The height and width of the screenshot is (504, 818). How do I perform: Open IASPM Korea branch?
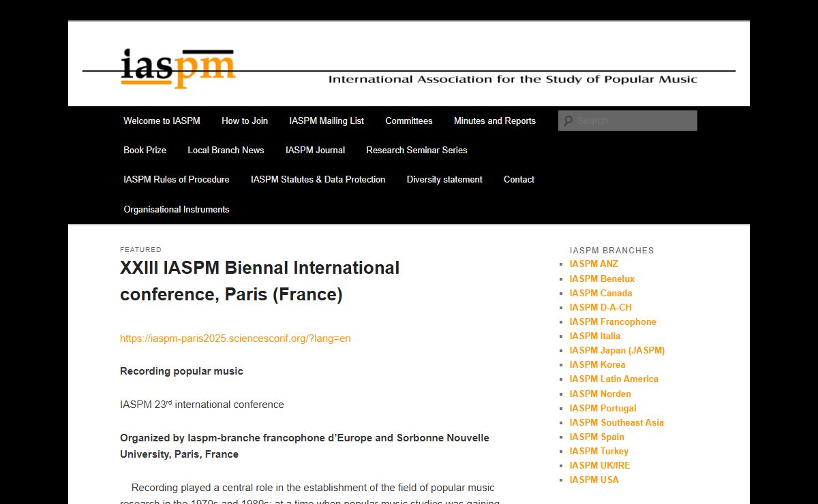(x=597, y=364)
